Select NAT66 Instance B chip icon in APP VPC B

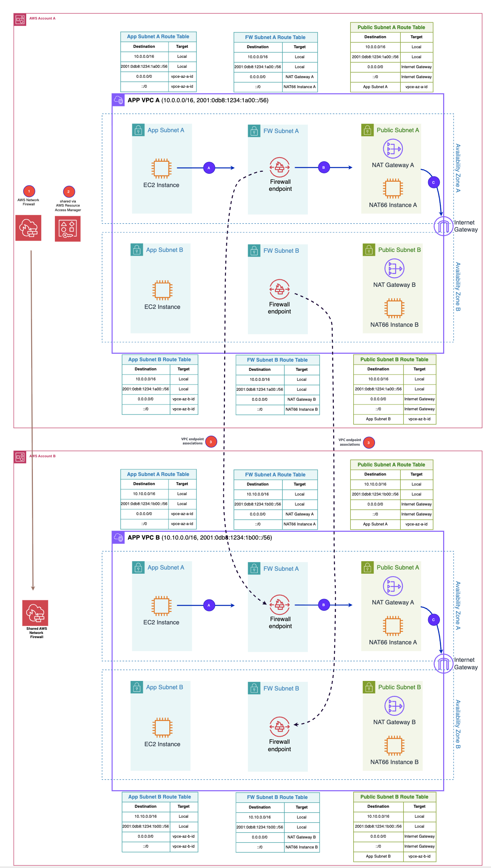point(394,746)
